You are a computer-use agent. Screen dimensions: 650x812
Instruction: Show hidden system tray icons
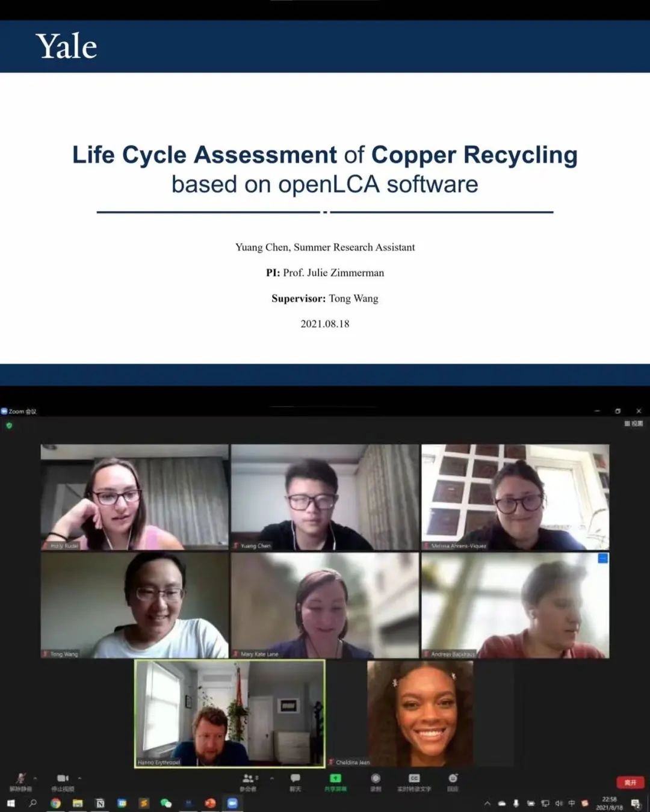487,803
